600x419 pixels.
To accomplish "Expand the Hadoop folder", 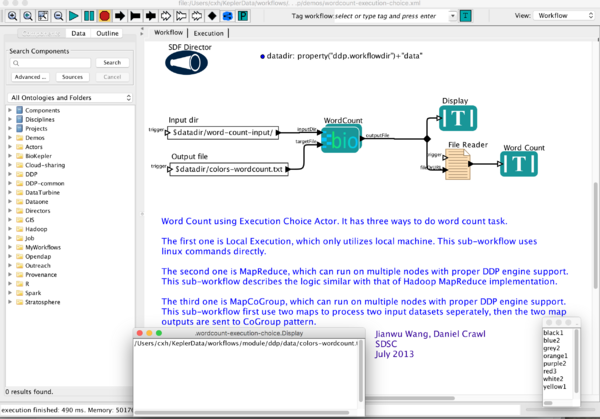I will tap(10, 229).
